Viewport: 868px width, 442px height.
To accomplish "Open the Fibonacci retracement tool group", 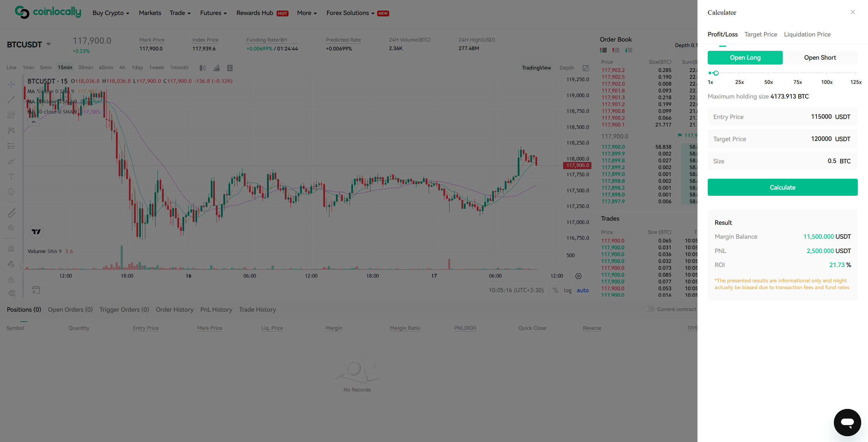I will coord(11,115).
